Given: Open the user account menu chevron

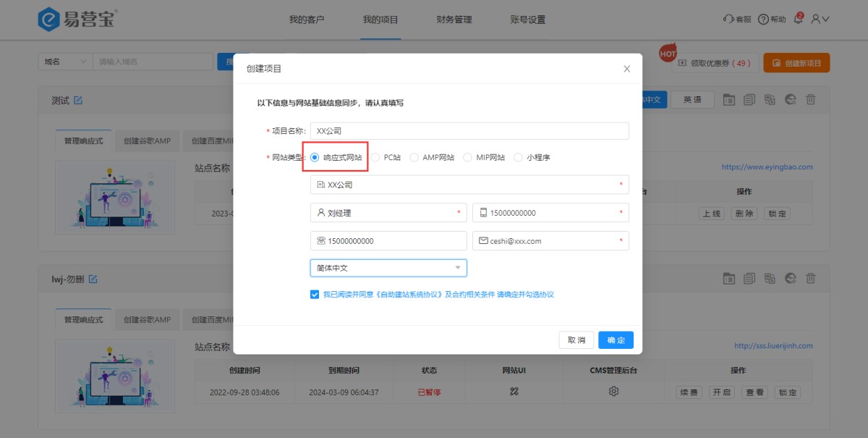Looking at the screenshot, I should 825,19.
